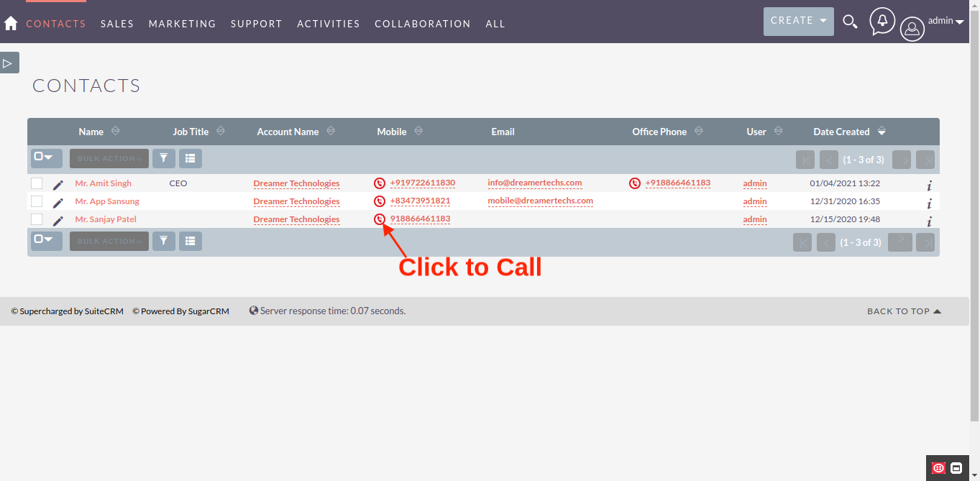Screen dimensions: 980x481
Task: Check the checkbox for Mr. Amit Singh
Action: point(37,183)
